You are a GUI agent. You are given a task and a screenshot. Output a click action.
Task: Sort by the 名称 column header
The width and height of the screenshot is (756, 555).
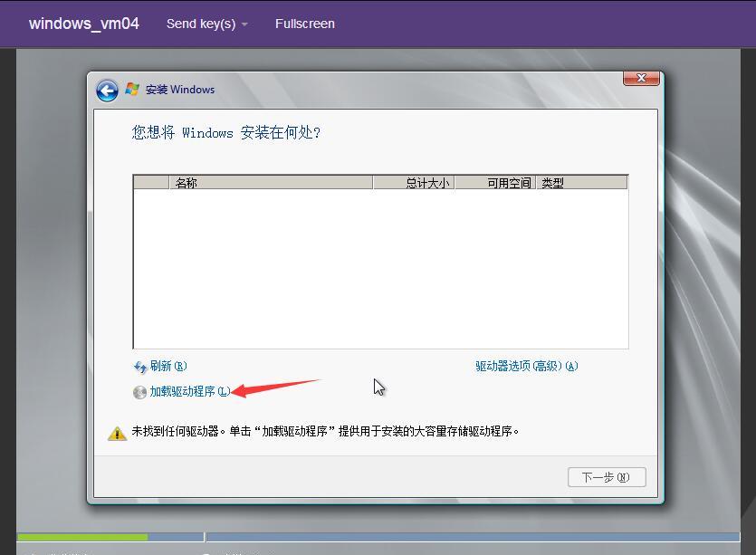pyautogui.click(x=271, y=183)
